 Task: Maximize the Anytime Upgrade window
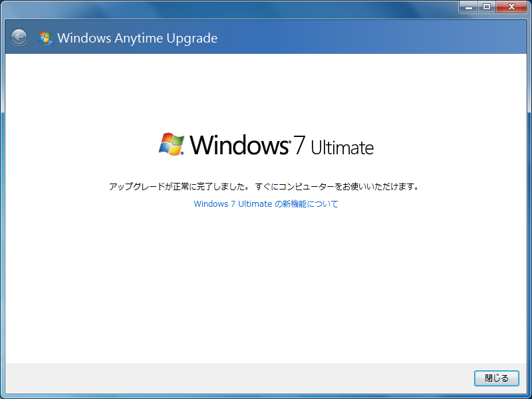pos(487,7)
